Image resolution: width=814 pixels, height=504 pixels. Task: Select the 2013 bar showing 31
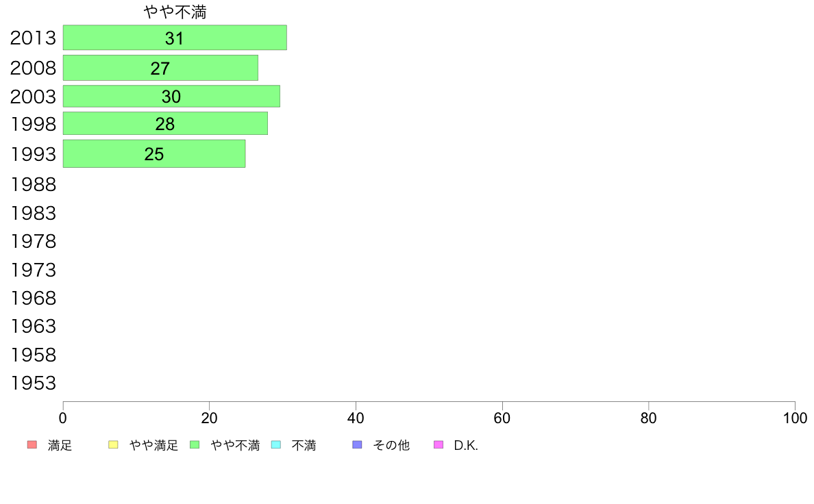[x=175, y=38]
